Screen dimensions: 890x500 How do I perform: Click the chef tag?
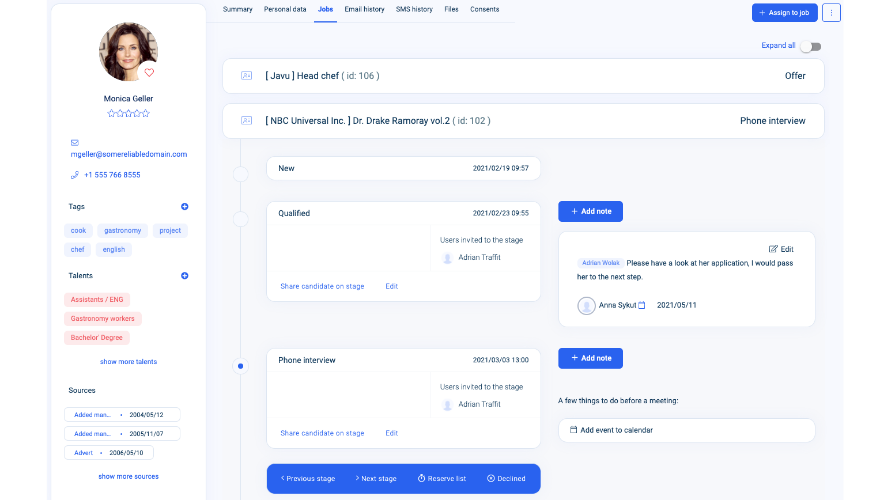click(x=78, y=250)
